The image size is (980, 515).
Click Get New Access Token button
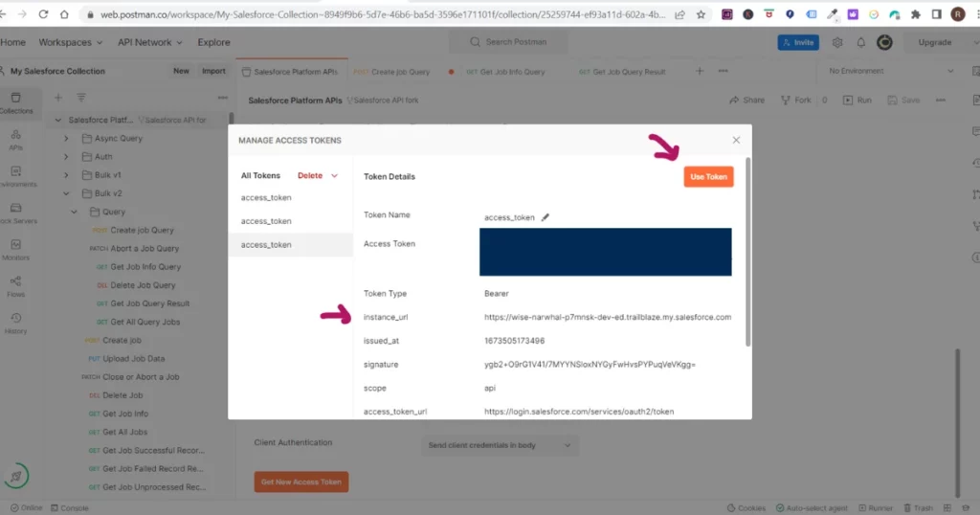coord(301,481)
